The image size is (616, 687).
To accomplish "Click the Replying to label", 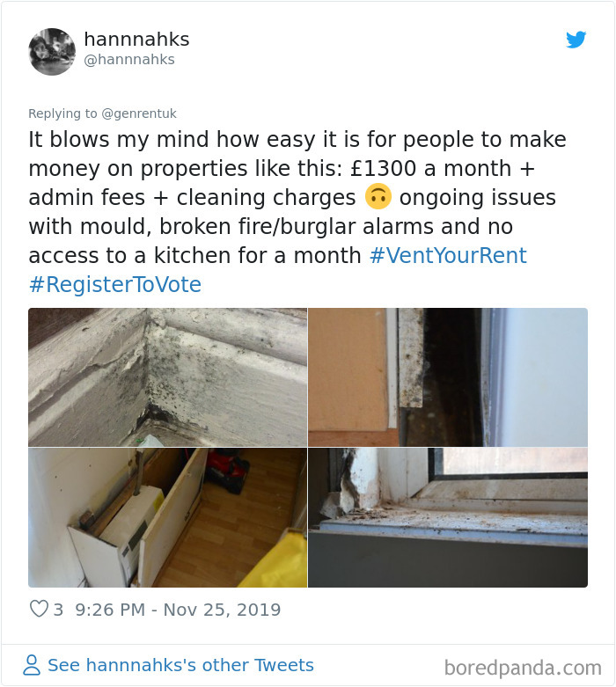I will click(x=62, y=113).
